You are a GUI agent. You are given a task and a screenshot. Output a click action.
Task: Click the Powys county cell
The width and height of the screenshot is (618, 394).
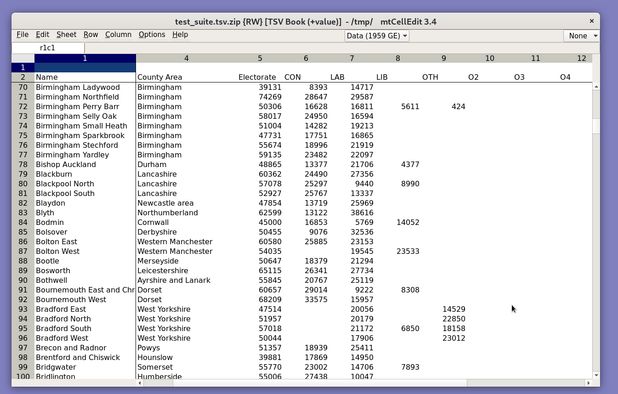pos(186,348)
